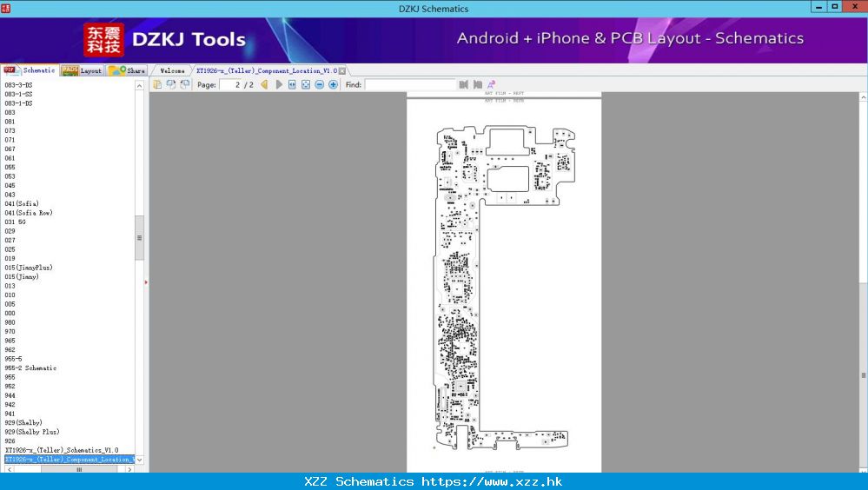Select tree item 073
This screenshot has height=490, width=868.
pos(10,130)
